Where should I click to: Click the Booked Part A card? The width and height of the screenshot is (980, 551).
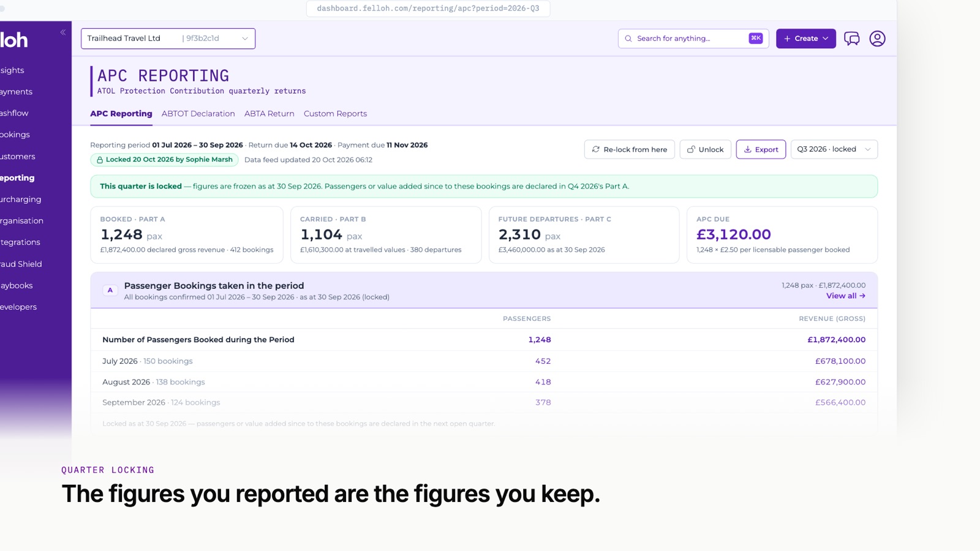point(187,235)
